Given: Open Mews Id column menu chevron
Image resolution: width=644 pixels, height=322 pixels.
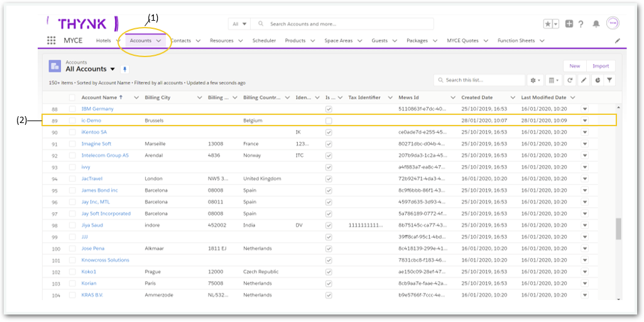Looking at the screenshot, I should [452, 98].
